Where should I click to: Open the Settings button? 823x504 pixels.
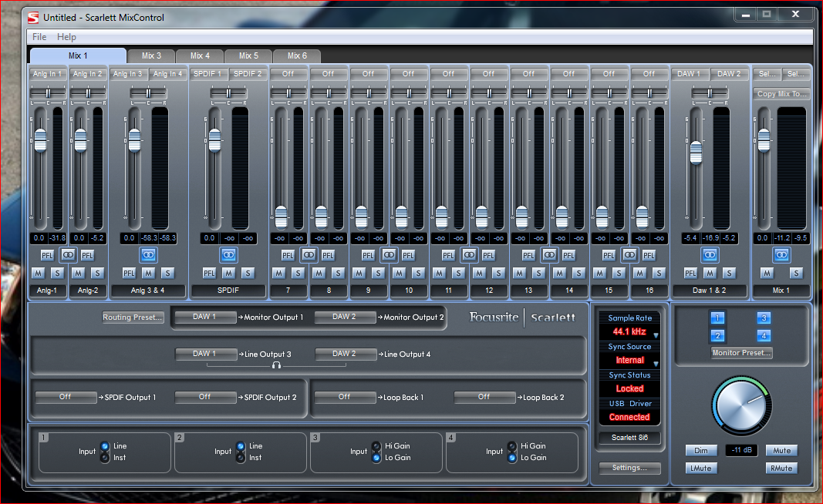click(x=630, y=468)
